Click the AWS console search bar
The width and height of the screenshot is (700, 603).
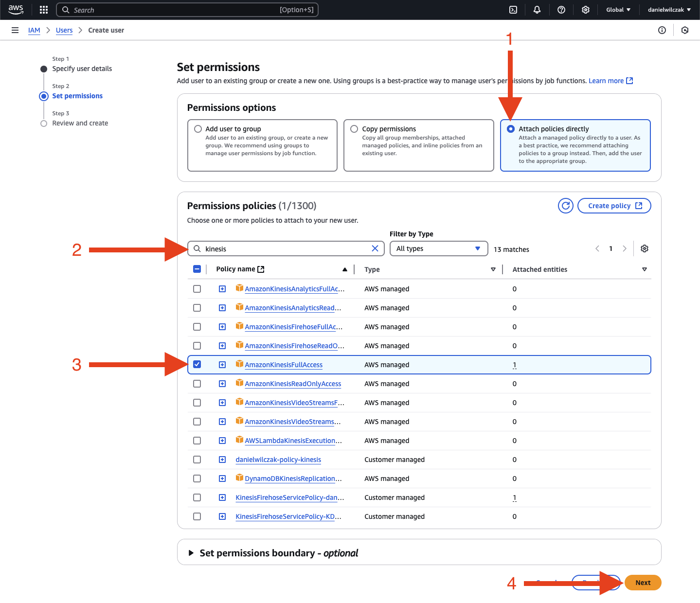(x=187, y=10)
